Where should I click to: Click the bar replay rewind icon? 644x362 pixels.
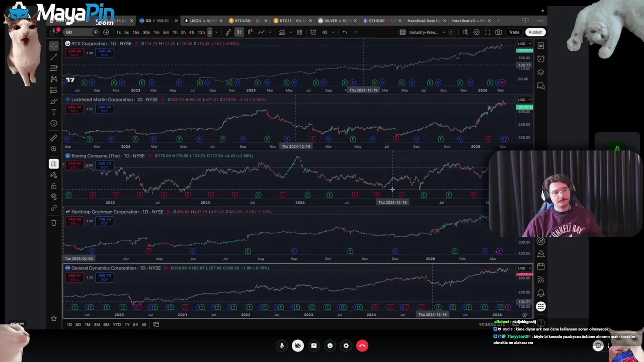(325, 32)
